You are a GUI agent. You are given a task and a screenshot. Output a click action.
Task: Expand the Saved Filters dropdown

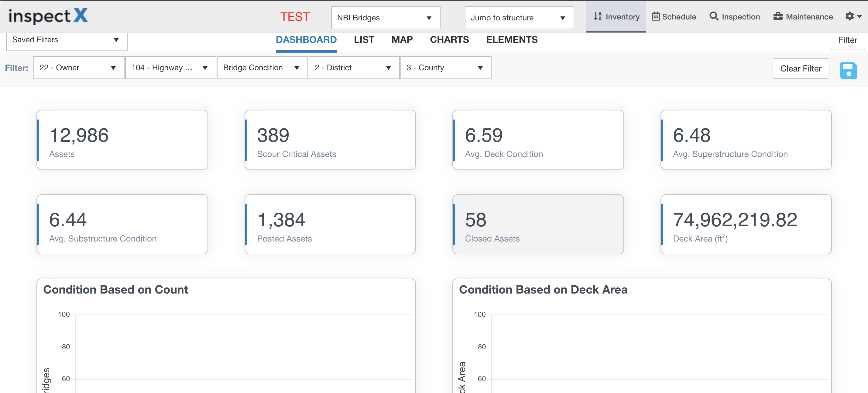pos(66,40)
